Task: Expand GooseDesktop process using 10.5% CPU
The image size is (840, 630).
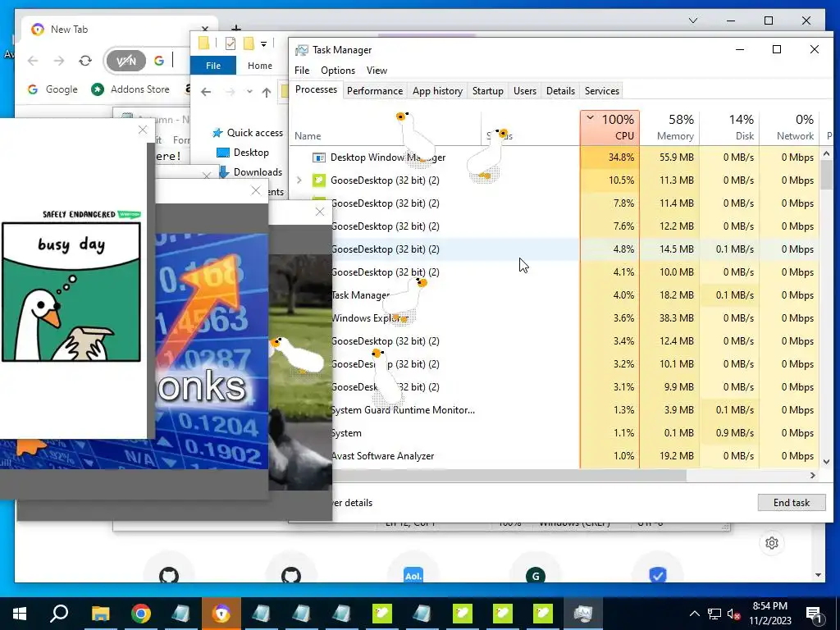Action: [299, 180]
